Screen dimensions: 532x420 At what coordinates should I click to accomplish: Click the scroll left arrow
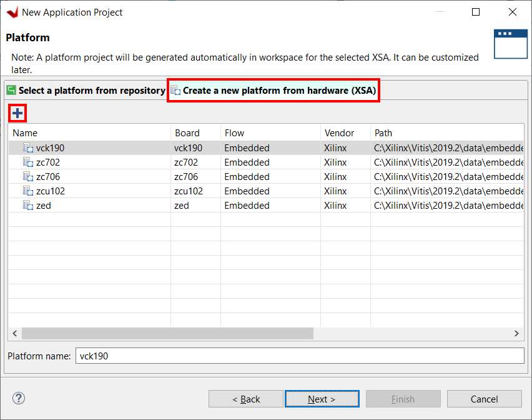coord(15,333)
